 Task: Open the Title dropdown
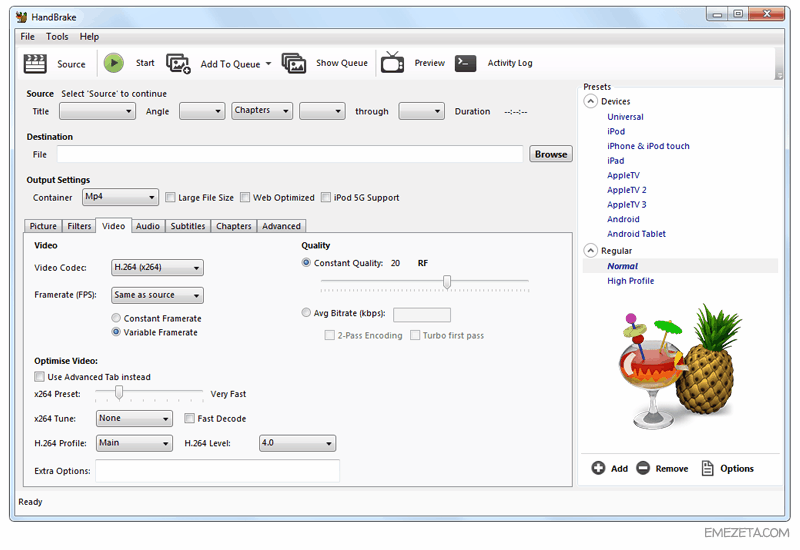tap(97, 111)
